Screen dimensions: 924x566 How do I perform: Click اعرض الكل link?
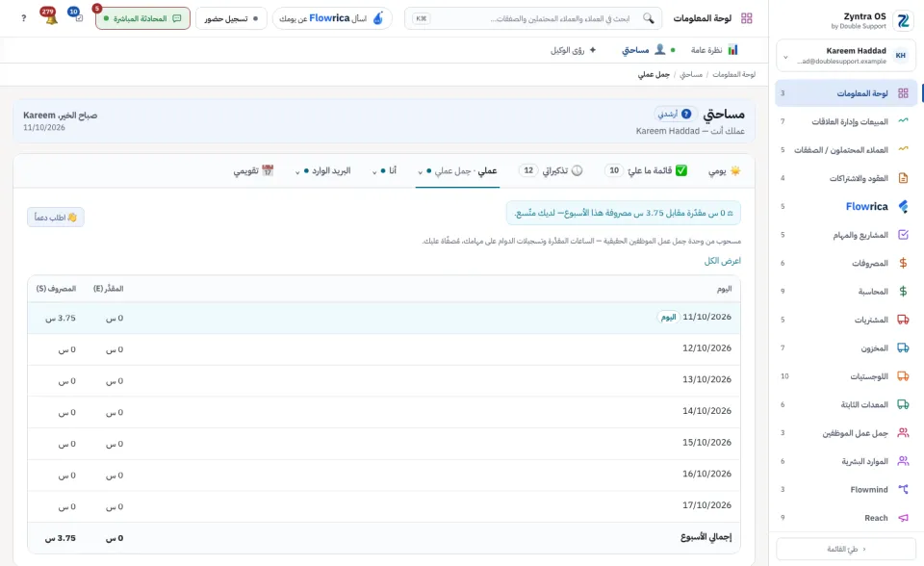[x=723, y=261]
